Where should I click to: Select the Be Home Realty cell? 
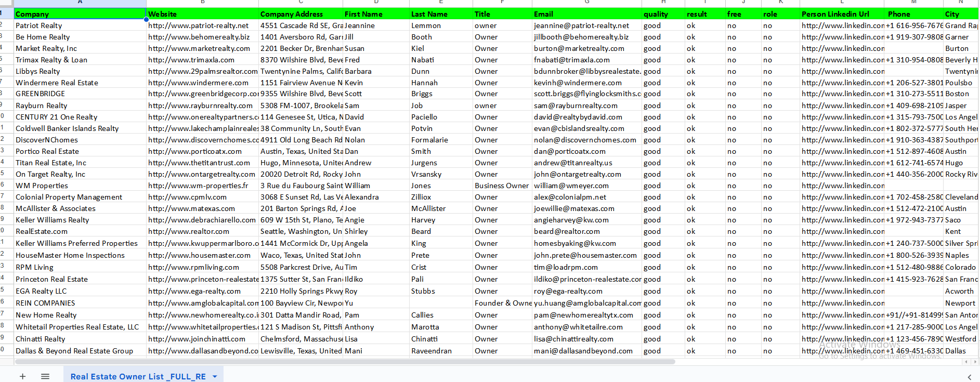[80, 37]
